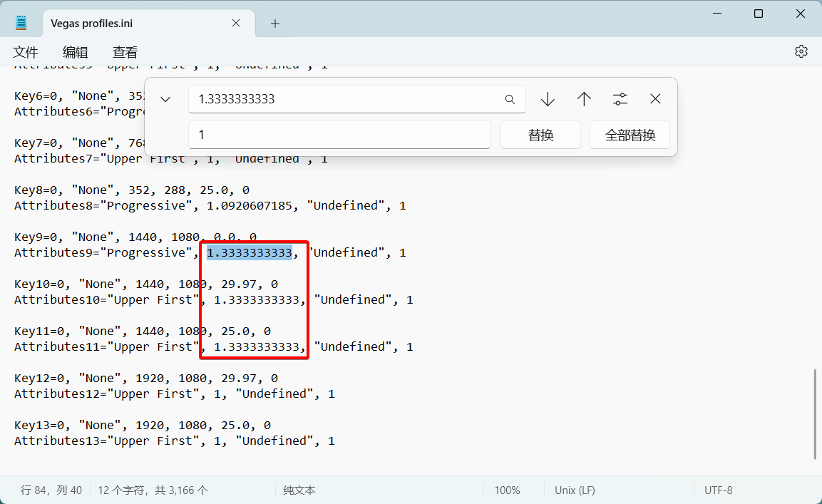This screenshot has width=822, height=504.
Task: Click the search magnifier icon
Action: click(x=510, y=100)
